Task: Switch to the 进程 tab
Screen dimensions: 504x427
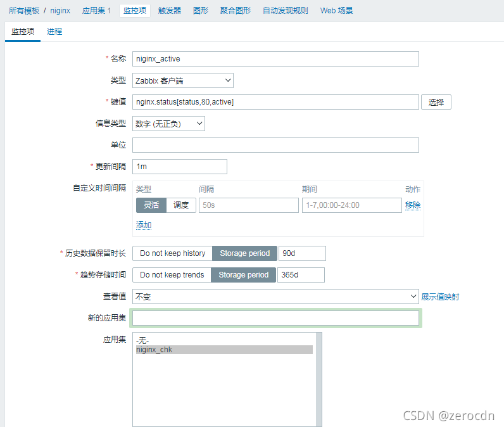Action: pos(54,32)
